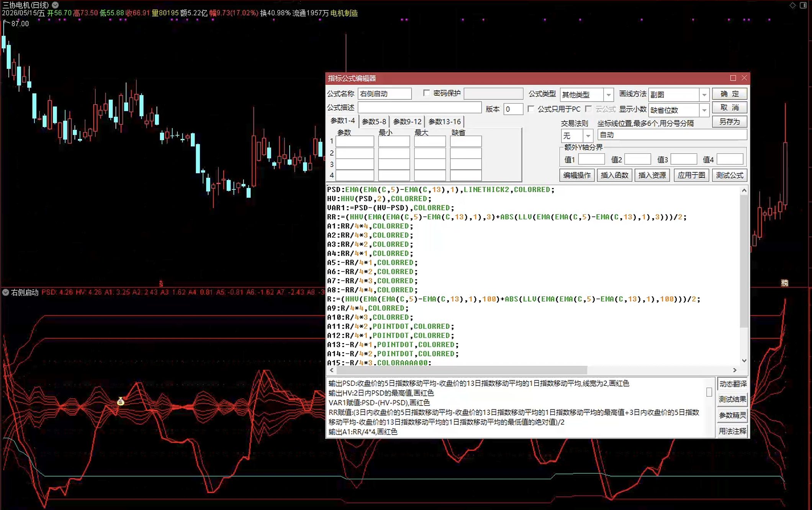Click 插入资源 button
Viewport: 812px width, 510px height.
[x=652, y=175]
